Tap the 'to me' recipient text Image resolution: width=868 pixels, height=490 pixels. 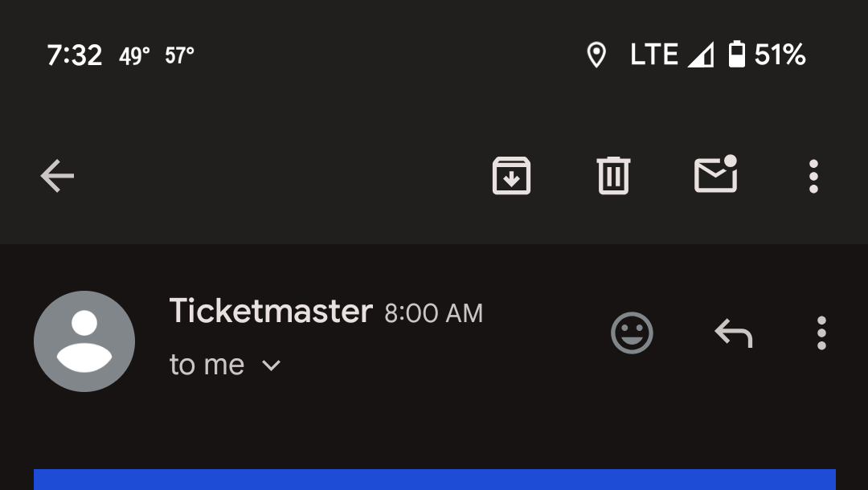[207, 365]
